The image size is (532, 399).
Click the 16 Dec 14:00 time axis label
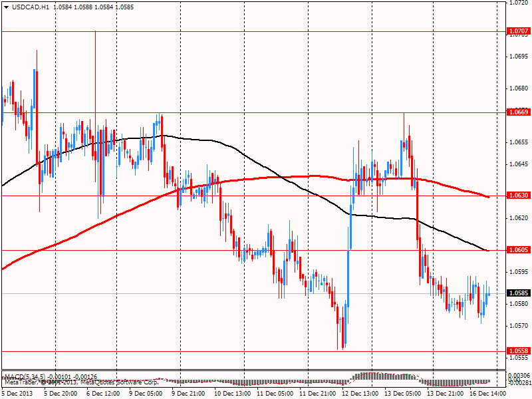click(488, 393)
